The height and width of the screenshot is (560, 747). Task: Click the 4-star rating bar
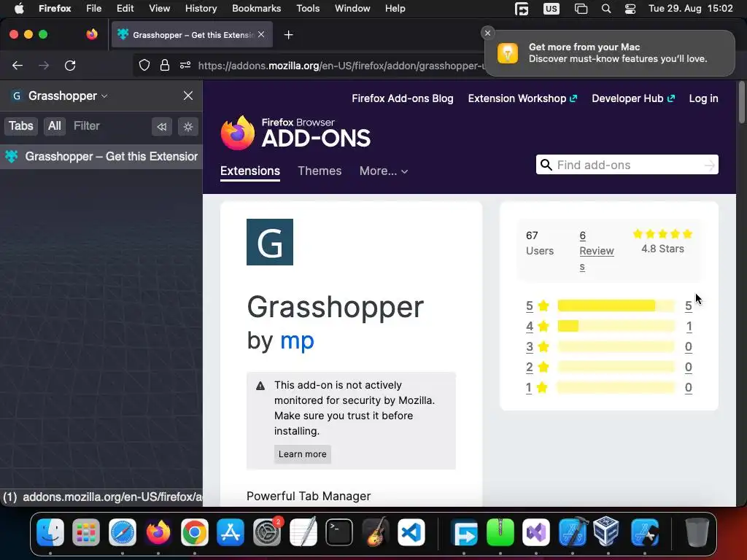[x=616, y=326]
